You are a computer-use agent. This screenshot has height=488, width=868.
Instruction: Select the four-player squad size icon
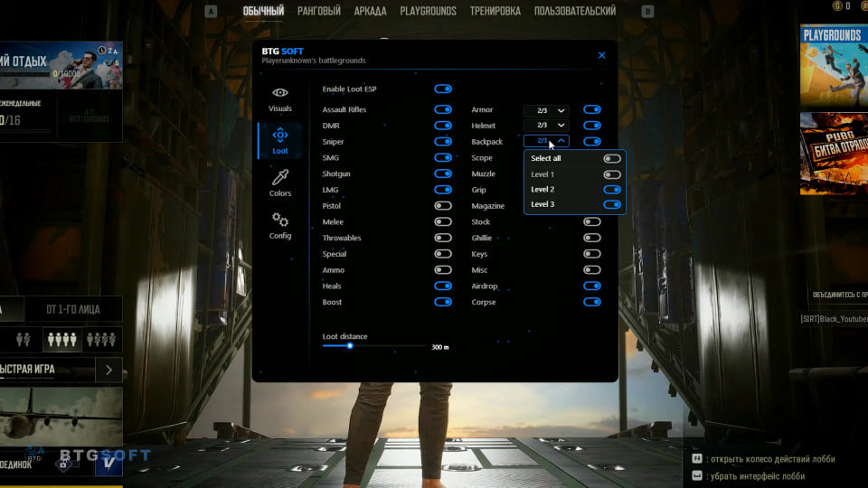tap(62, 339)
